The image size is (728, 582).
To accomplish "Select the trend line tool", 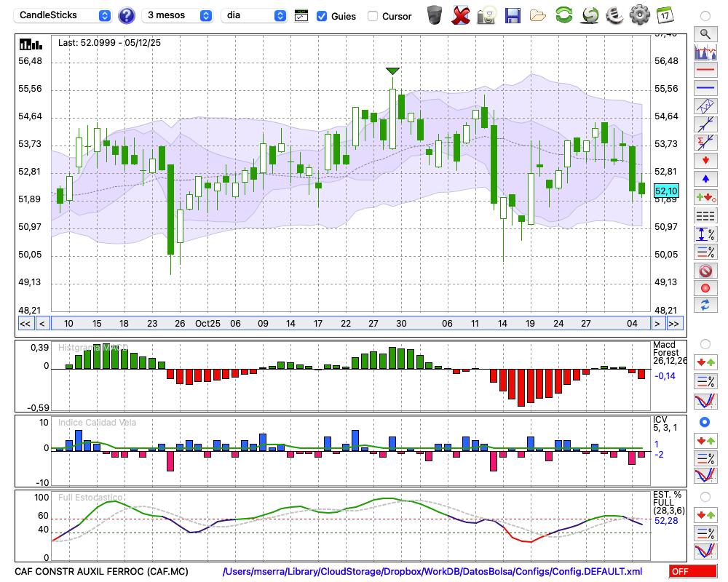I will pyautogui.click(x=705, y=124).
